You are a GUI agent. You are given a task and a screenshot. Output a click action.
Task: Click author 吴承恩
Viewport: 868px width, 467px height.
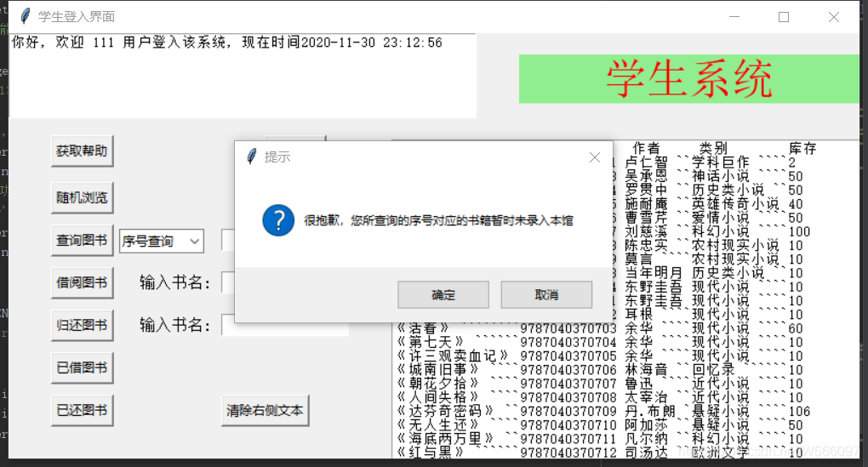point(646,176)
